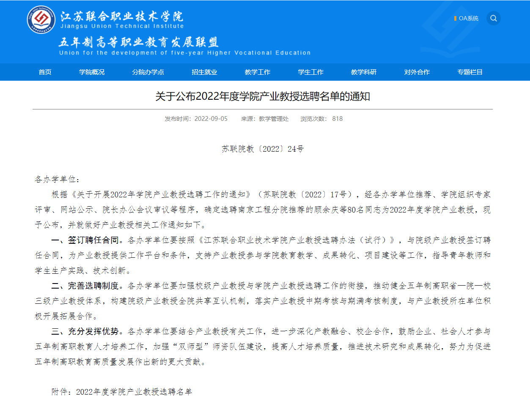Click the 五年制高等职业教育发展联盟 banner title

click(x=138, y=42)
